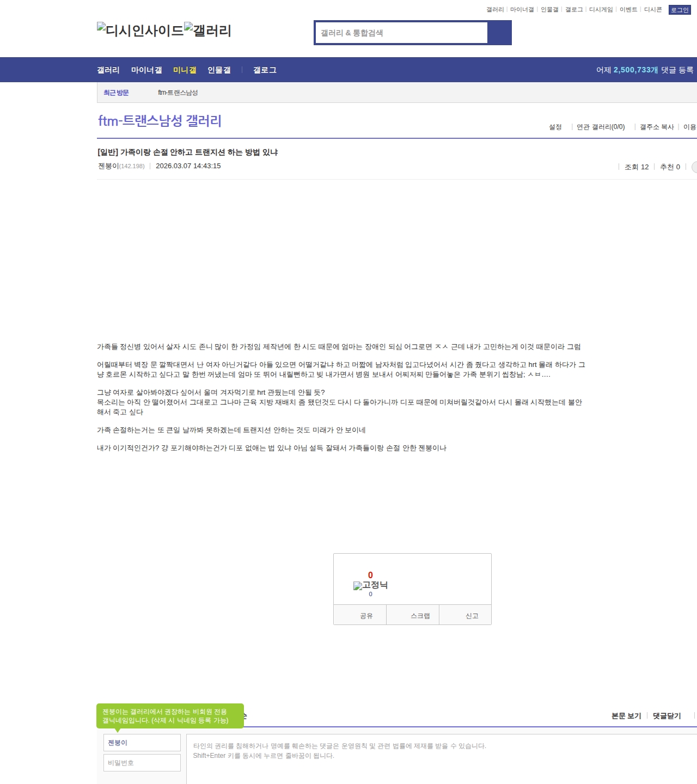
Task: Click the post title starting with [일반]
Action: pos(187,152)
